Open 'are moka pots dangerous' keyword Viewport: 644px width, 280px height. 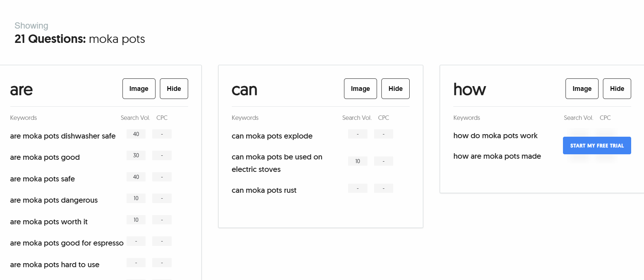pyautogui.click(x=54, y=200)
